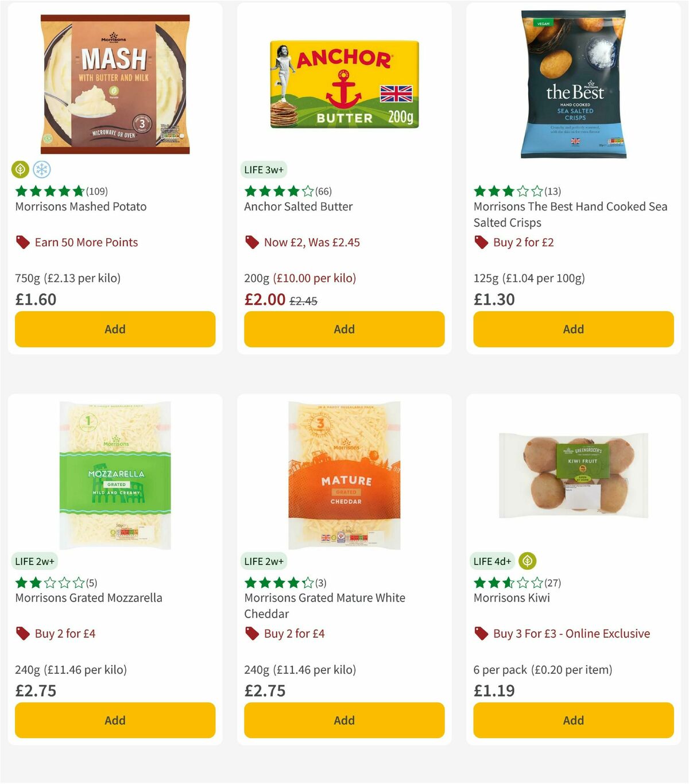Viewport: 689px width, 784px height.
Task: Click the star rating on Anchor Salted Butter
Action: point(276,191)
